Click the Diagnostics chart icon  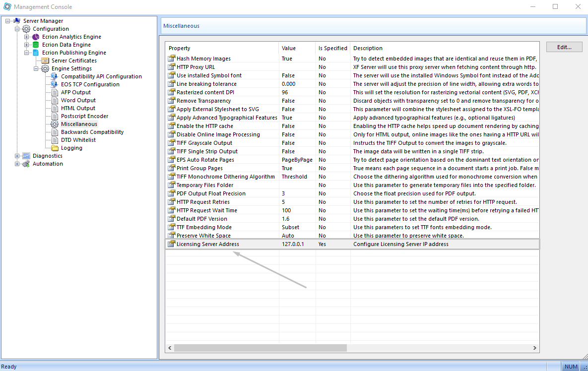(x=26, y=156)
